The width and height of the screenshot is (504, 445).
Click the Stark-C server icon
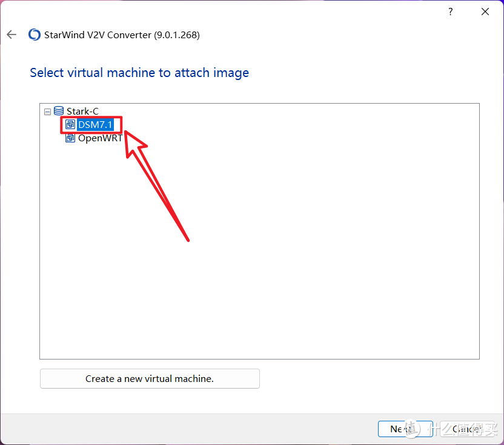pos(59,111)
